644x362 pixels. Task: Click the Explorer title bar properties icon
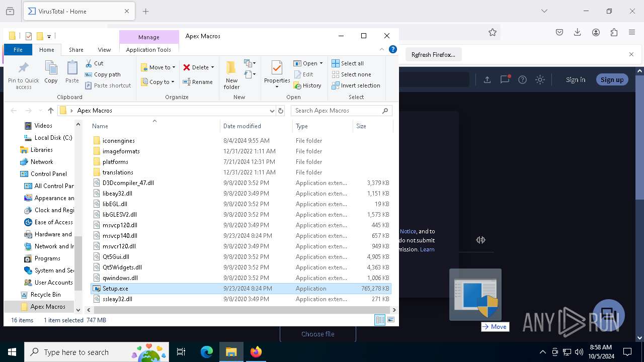click(x=29, y=36)
